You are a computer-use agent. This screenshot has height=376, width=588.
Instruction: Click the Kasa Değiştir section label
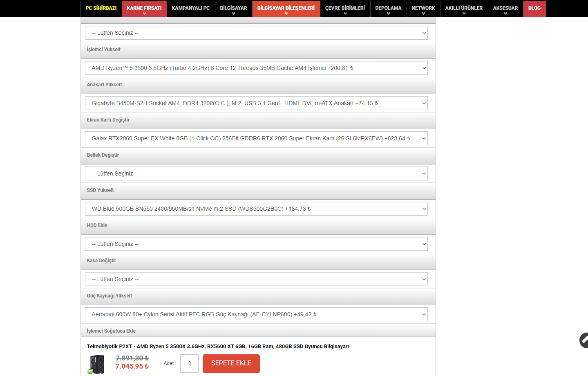[102, 261]
